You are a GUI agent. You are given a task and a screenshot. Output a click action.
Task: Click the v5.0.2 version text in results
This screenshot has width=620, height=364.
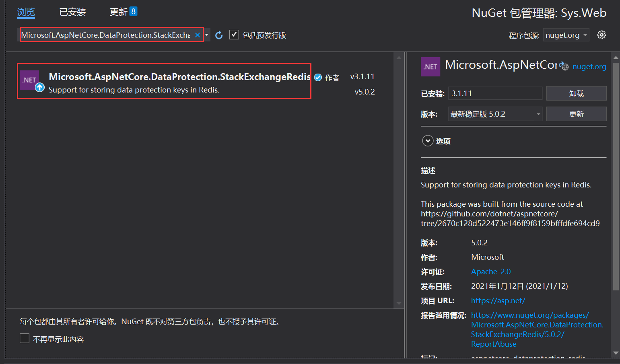(365, 92)
